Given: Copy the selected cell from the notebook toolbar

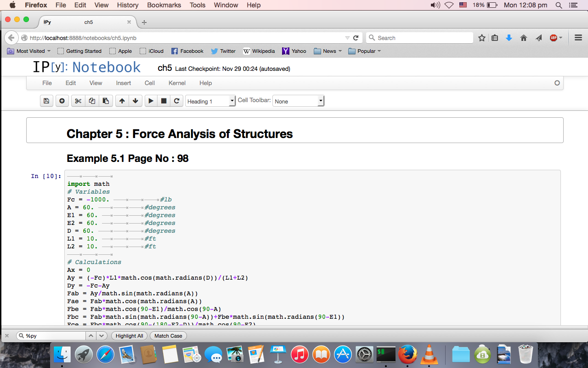Looking at the screenshot, I should click(92, 101).
